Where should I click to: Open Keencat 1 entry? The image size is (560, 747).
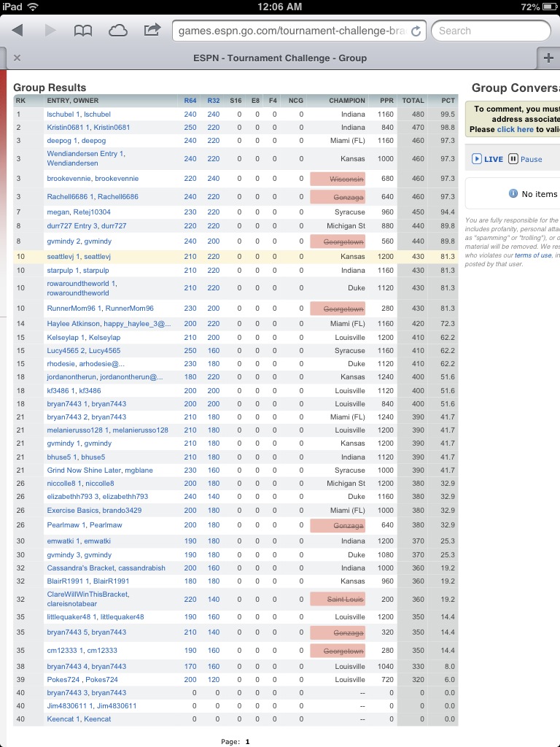coord(79,719)
